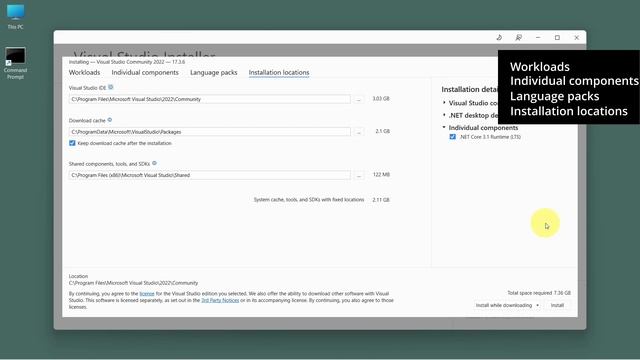Click Shared components path field

tap(209, 175)
